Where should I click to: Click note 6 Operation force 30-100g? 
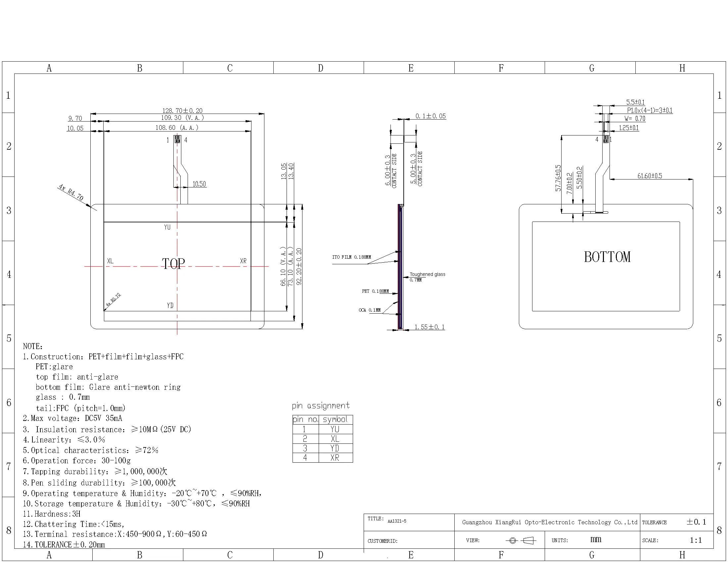pyautogui.click(x=77, y=460)
